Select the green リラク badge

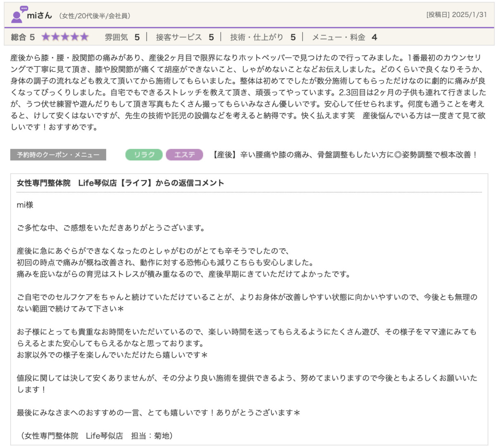click(144, 155)
